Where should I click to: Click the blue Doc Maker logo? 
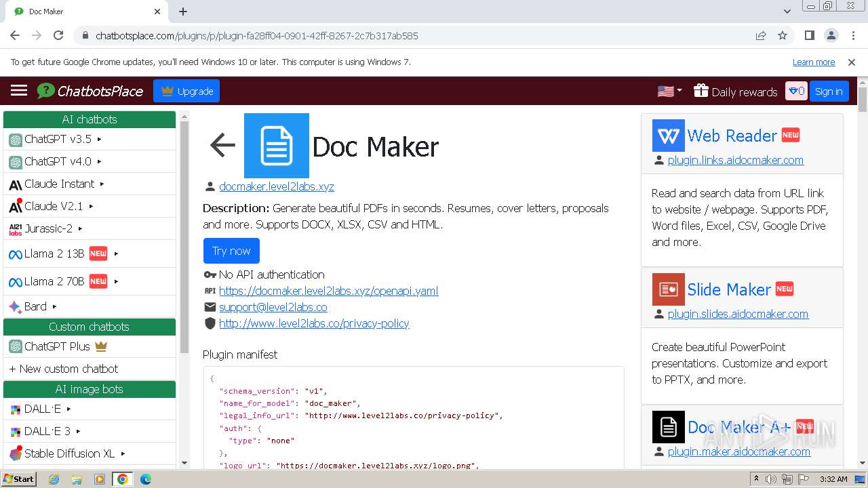tap(277, 146)
